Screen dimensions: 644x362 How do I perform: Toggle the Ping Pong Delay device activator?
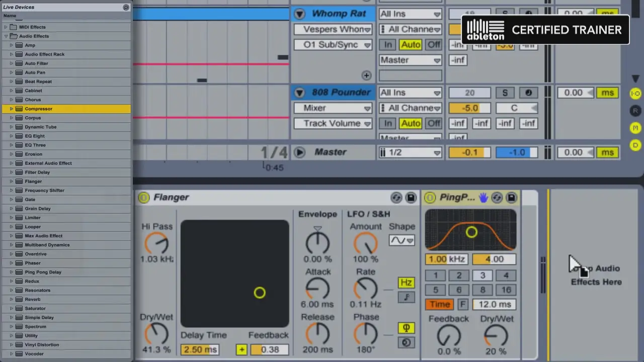pyautogui.click(x=430, y=198)
